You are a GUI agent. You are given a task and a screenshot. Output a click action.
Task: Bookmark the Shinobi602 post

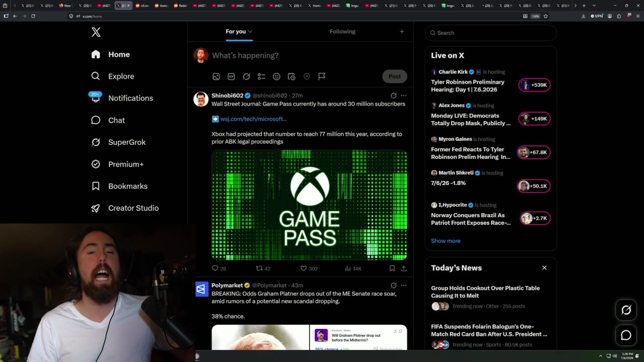click(392, 268)
